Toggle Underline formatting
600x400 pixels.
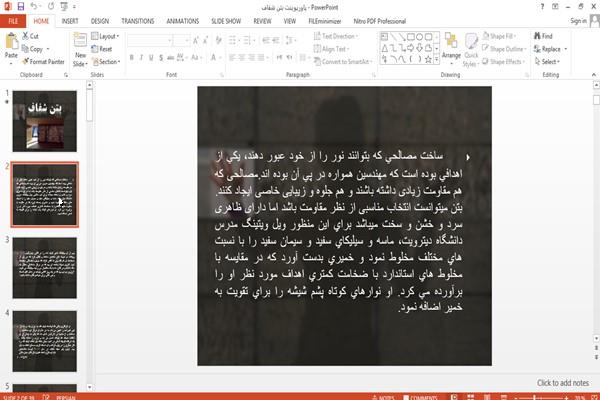(x=151, y=57)
